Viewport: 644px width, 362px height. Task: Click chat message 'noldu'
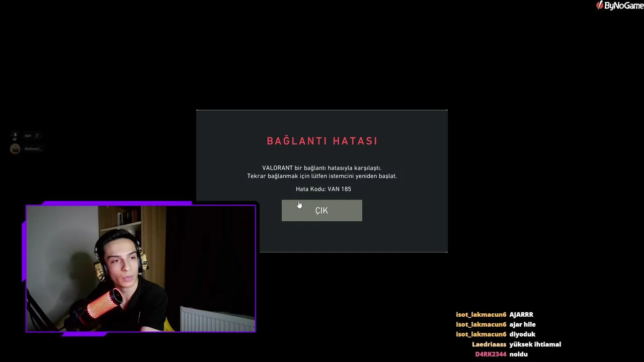(518, 354)
